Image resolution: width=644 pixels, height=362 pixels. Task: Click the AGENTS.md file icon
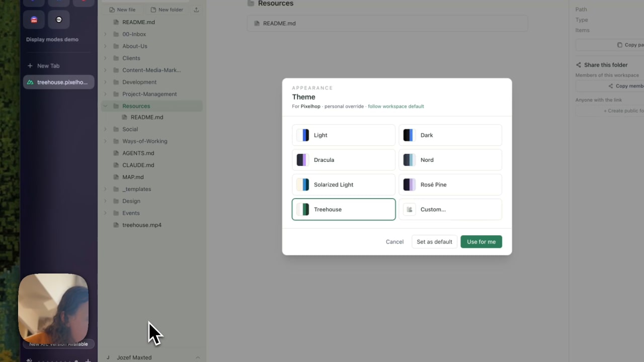(x=116, y=153)
